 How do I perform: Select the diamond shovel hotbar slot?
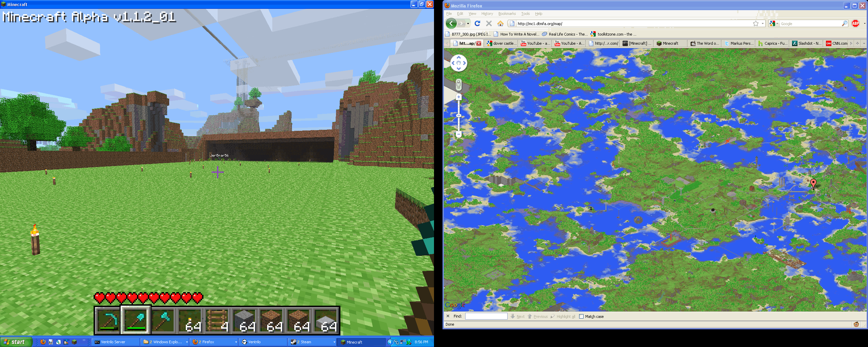point(136,320)
